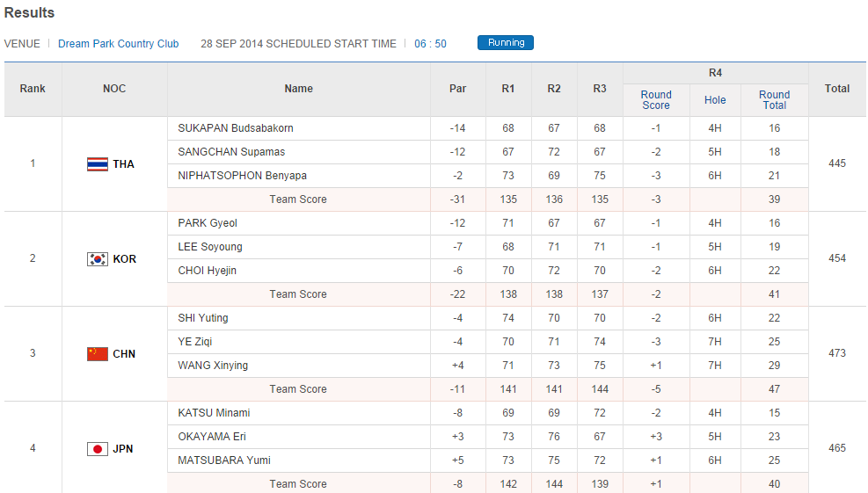Click the Par column header

pyautogui.click(x=457, y=89)
